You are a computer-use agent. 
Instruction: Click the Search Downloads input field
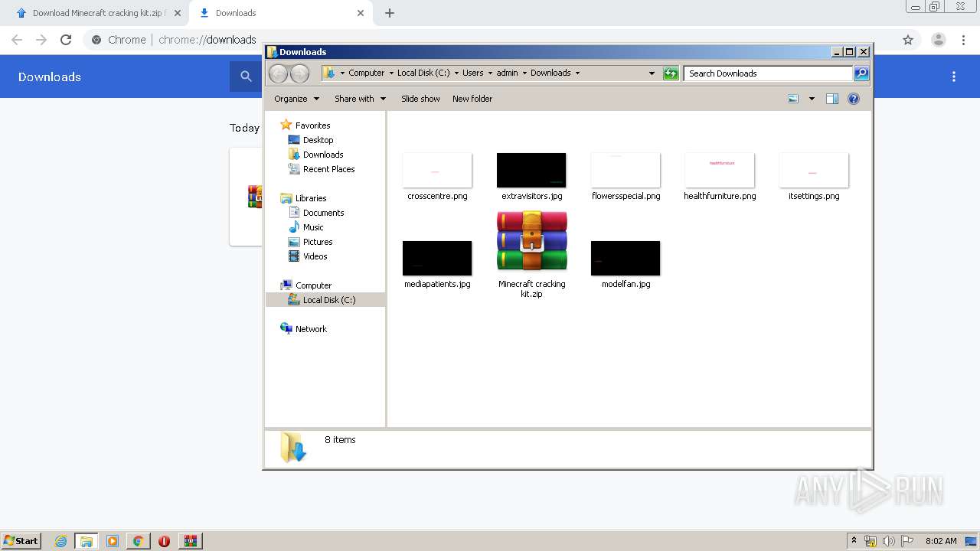(768, 73)
